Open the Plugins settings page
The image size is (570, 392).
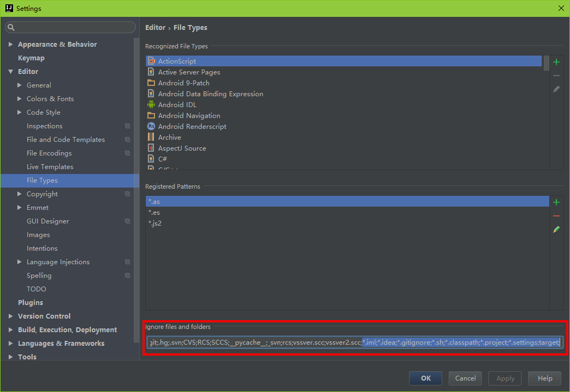30,303
